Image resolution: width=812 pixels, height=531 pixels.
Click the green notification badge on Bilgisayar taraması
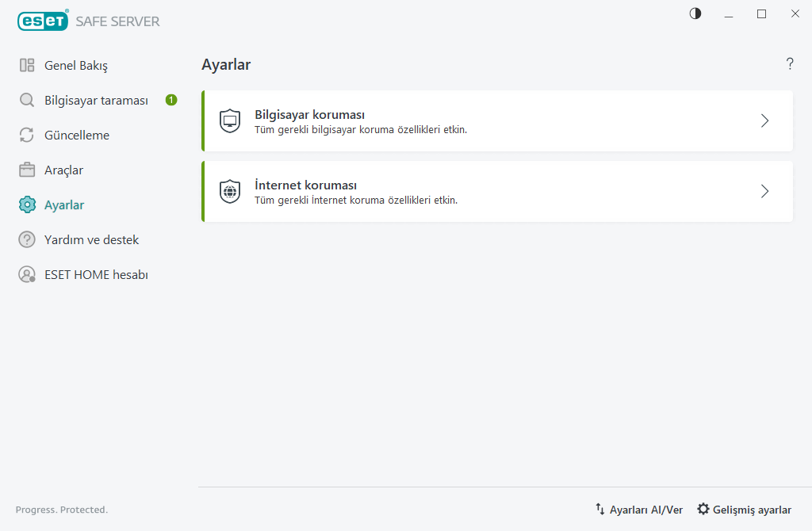(171, 100)
